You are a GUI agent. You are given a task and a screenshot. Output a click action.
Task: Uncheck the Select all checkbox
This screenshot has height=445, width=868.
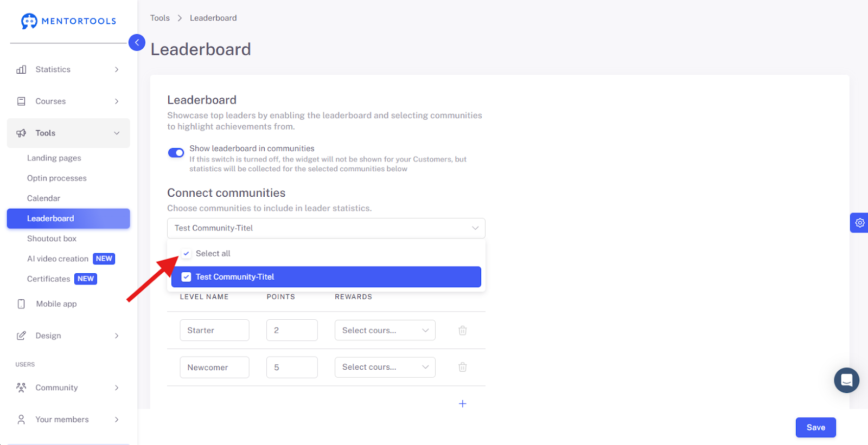point(186,253)
